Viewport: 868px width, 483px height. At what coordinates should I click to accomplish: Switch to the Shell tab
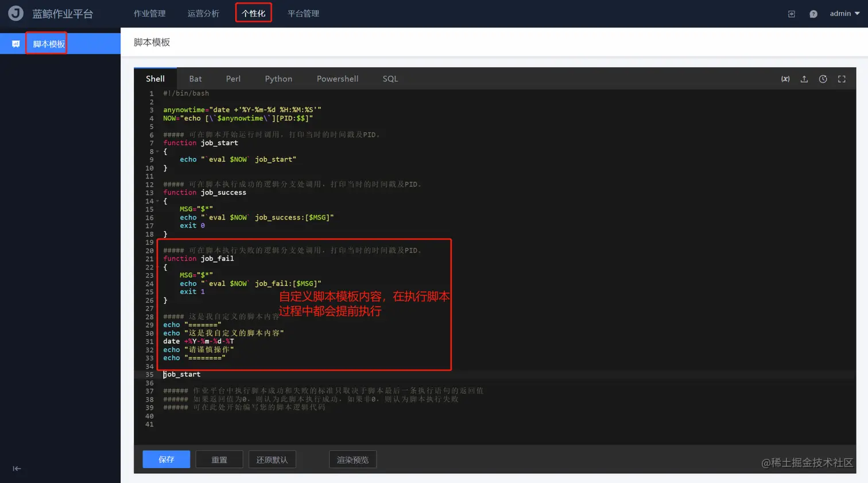click(x=155, y=79)
